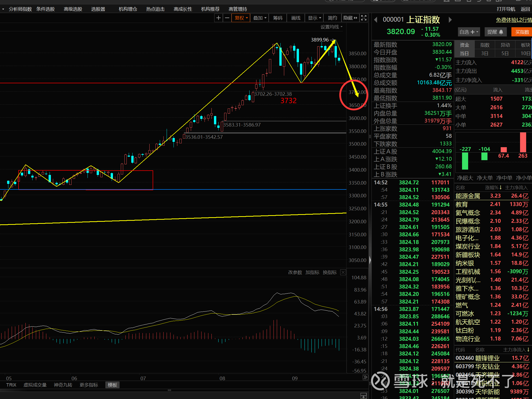Click the 提醒 bell alert button
This screenshot has height=399, width=532.
(x=495, y=32)
